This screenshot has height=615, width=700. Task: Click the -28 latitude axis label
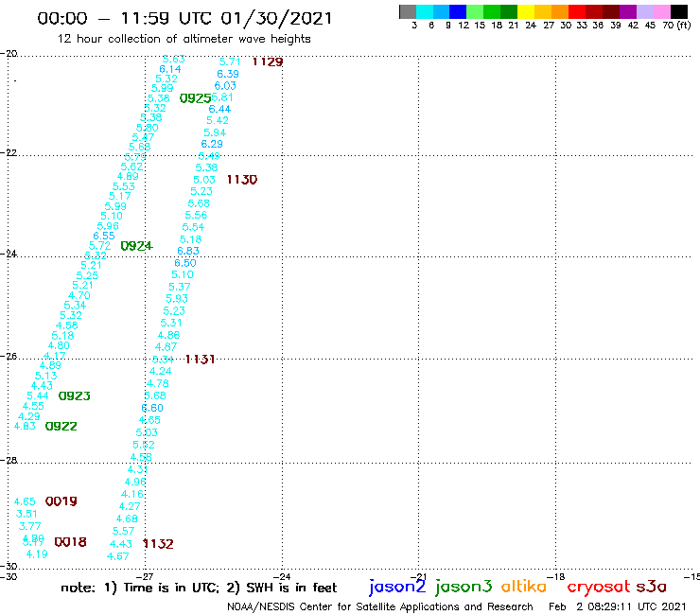(x=9, y=460)
